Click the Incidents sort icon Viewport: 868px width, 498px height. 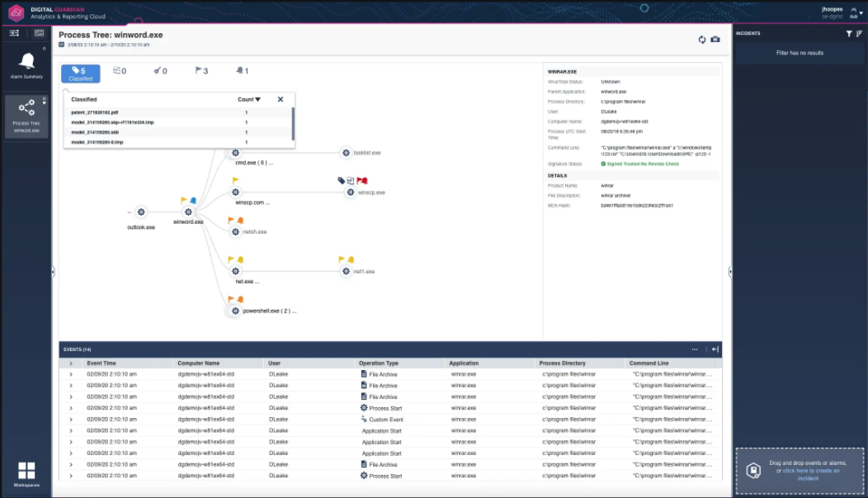(x=859, y=34)
